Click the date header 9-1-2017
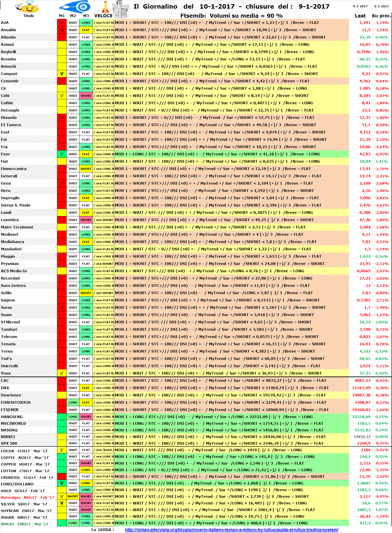This screenshot has height=533, width=392. (360, 6)
